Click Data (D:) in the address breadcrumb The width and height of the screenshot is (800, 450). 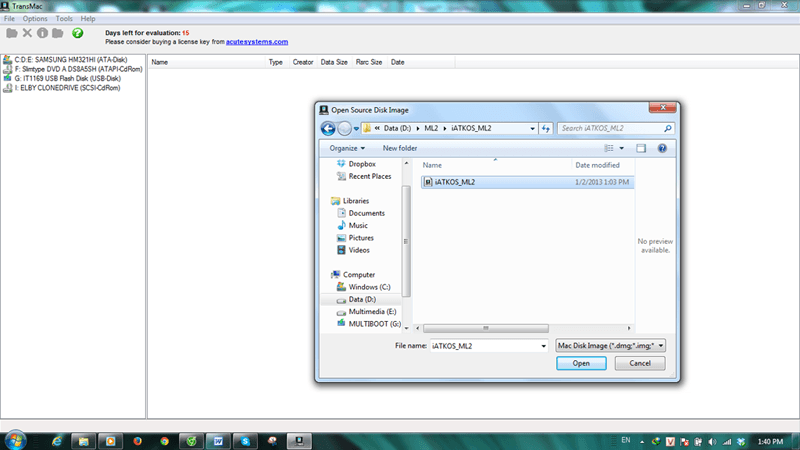[397, 129]
